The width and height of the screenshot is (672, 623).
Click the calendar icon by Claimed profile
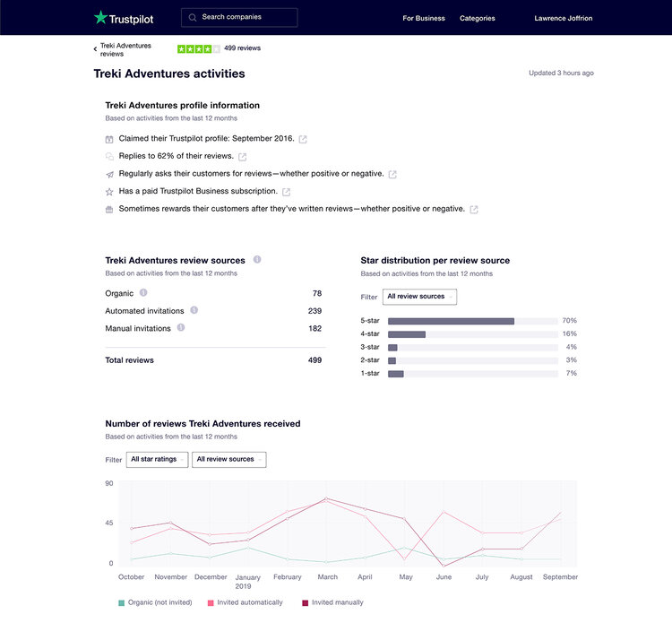tap(109, 139)
